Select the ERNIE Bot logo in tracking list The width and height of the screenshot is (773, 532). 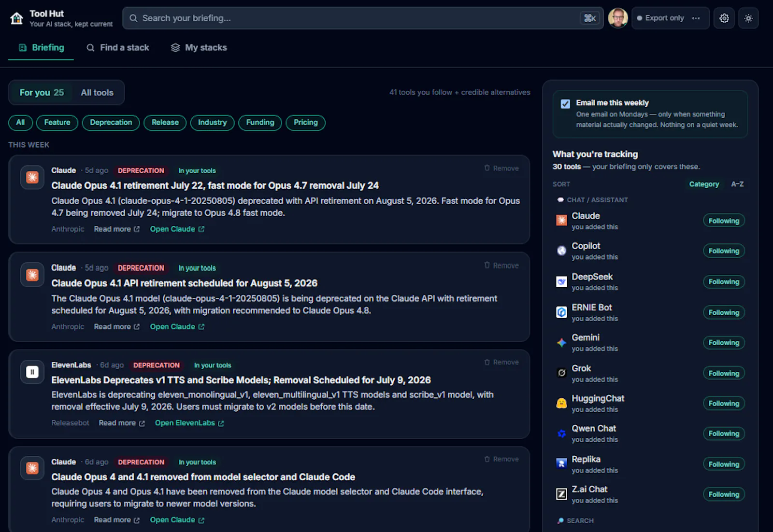tap(561, 312)
